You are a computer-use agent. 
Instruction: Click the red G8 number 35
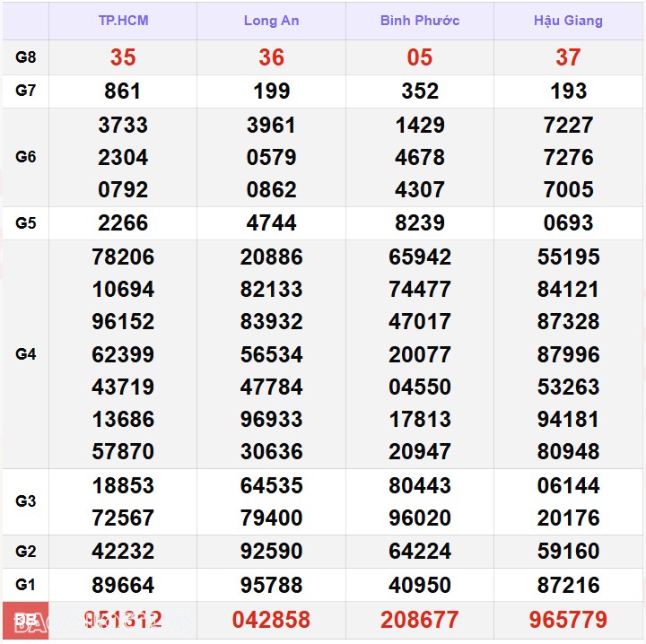pyautogui.click(x=123, y=57)
